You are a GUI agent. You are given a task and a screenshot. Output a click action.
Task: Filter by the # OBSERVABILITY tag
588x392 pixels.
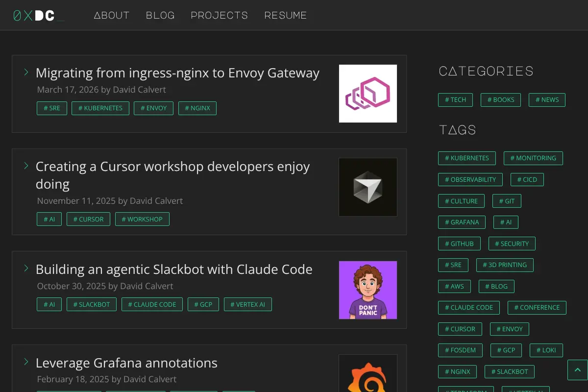click(x=470, y=179)
